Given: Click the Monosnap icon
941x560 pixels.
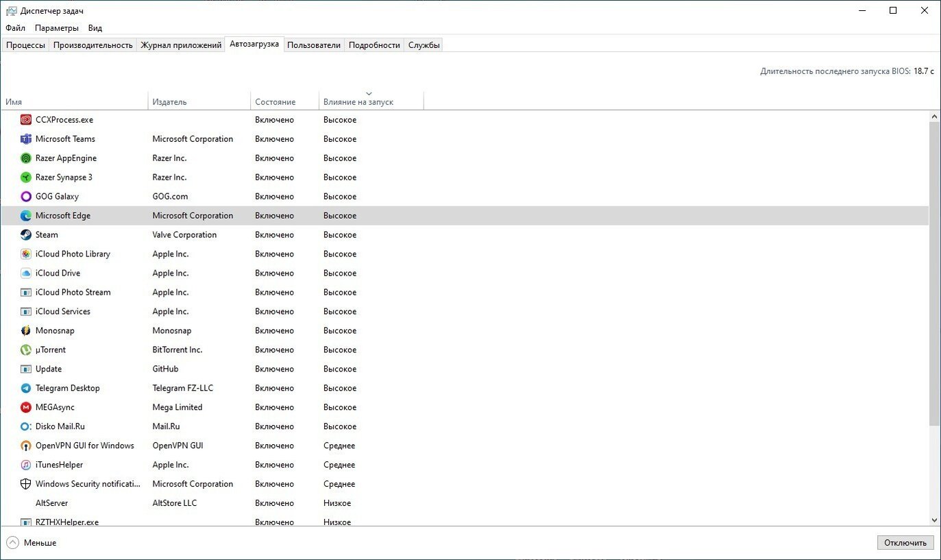Looking at the screenshot, I should [x=26, y=330].
